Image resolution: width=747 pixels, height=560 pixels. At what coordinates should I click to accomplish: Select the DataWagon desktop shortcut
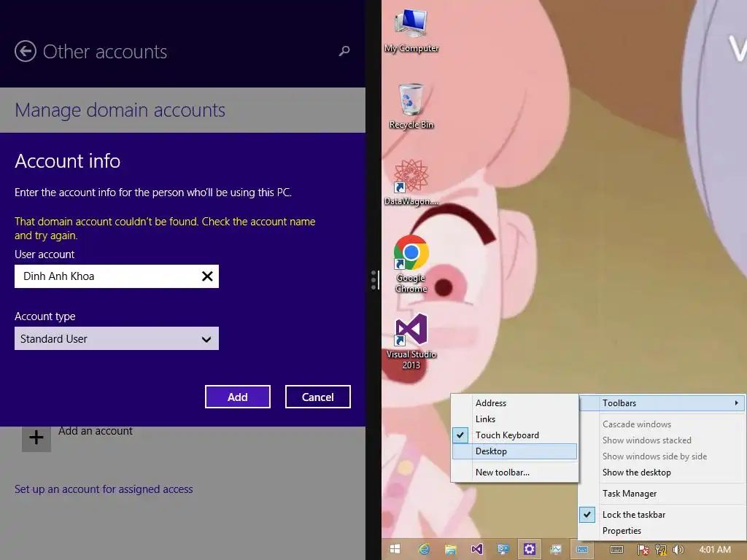click(x=411, y=183)
